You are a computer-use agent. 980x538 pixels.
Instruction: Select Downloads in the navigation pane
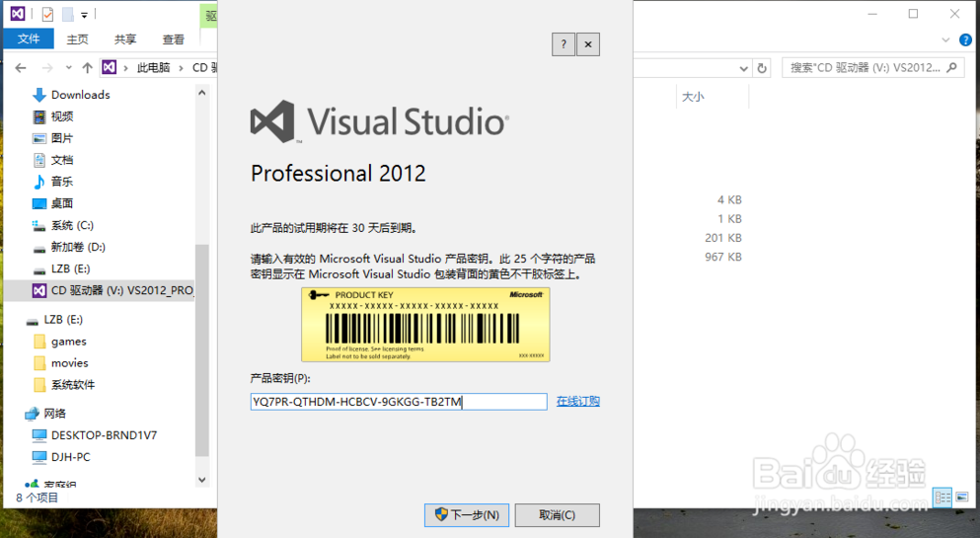click(81, 95)
